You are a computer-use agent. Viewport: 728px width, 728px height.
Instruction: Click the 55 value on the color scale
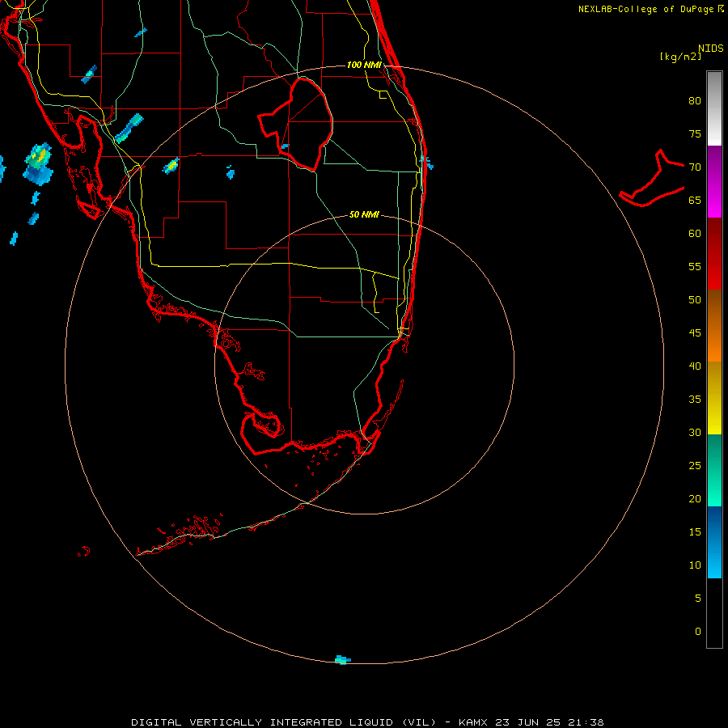[695, 266]
